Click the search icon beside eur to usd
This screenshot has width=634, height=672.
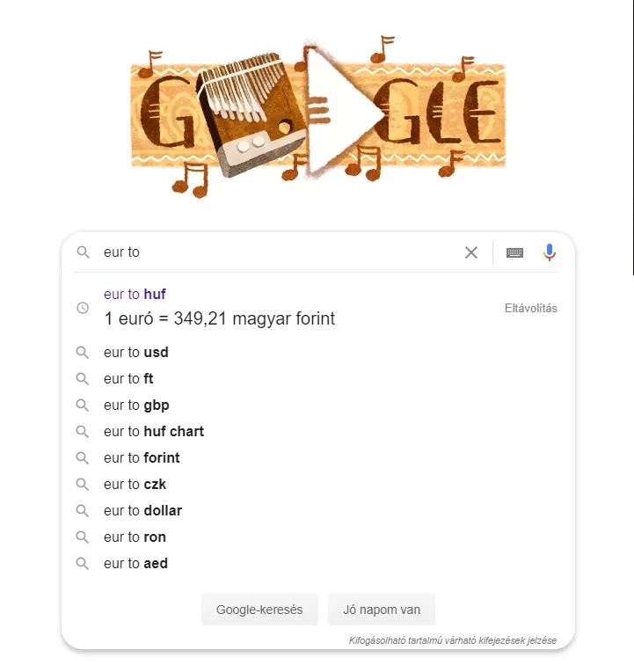(83, 353)
